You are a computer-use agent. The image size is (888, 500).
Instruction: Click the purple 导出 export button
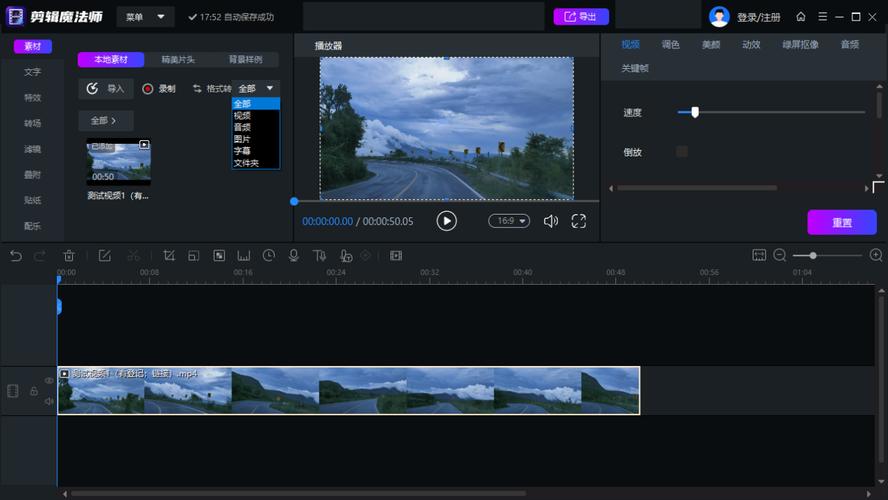581,17
